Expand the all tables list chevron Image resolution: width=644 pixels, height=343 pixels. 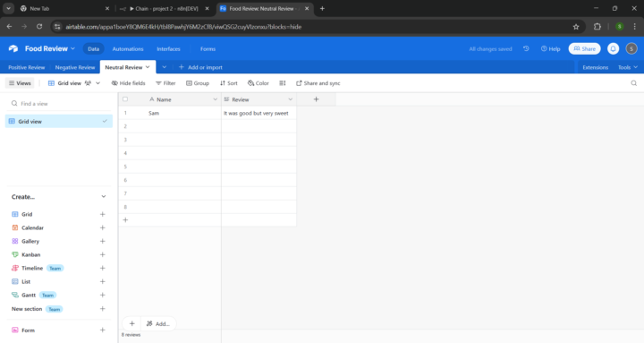tap(164, 67)
